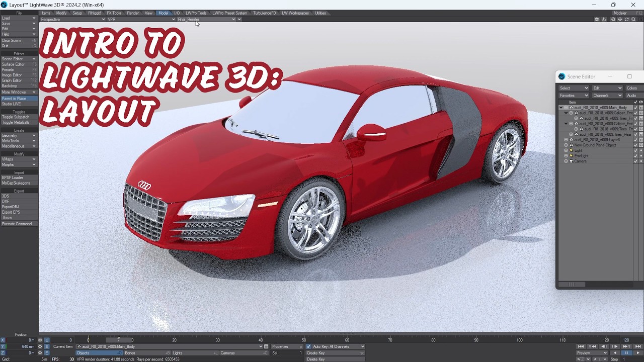The width and height of the screenshot is (644, 362).
Task: Toggle visibility mode for Main_Body row
Action: (x=641, y=108)
